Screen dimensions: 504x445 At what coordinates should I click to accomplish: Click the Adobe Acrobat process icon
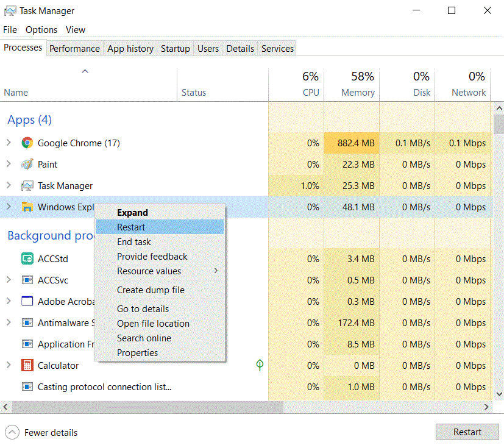[x=27, y=302]
